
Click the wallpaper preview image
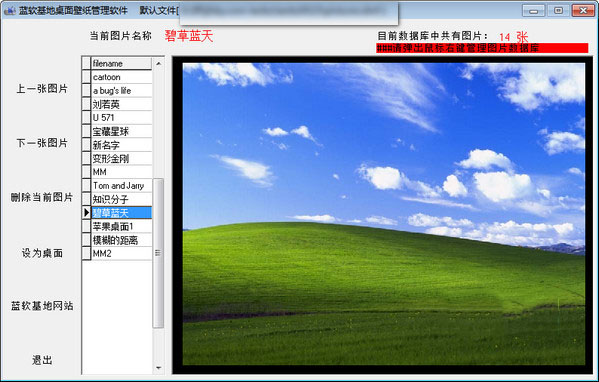click(384, 214)
